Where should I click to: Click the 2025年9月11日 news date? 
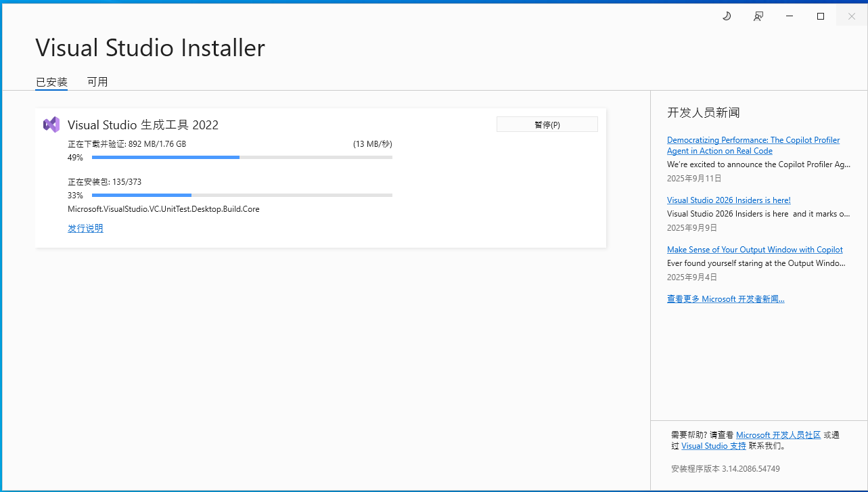[x=694, y=179]
